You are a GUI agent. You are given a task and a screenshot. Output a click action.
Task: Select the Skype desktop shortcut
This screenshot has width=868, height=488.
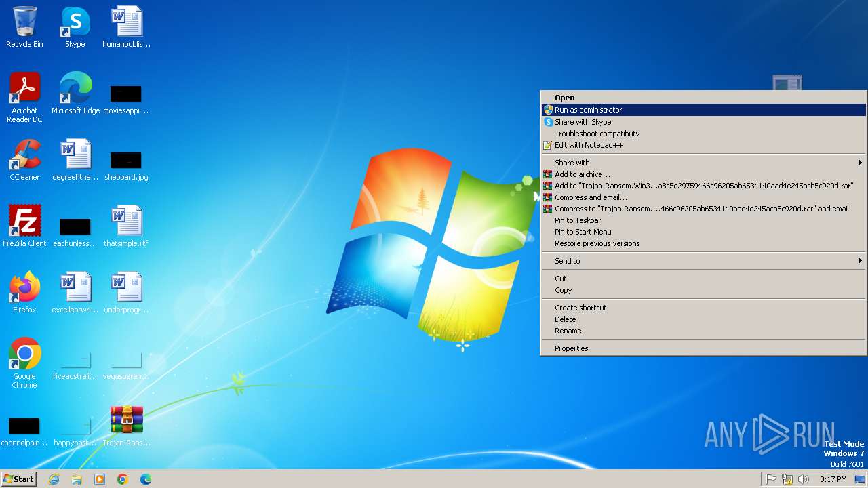pos(75,27)
